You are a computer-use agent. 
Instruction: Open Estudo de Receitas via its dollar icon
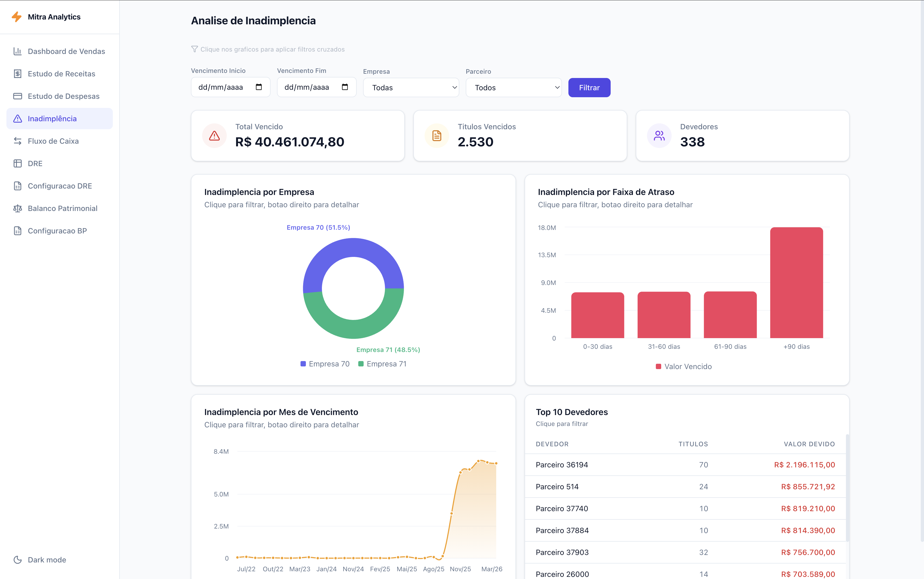click(x=18, y=73)
